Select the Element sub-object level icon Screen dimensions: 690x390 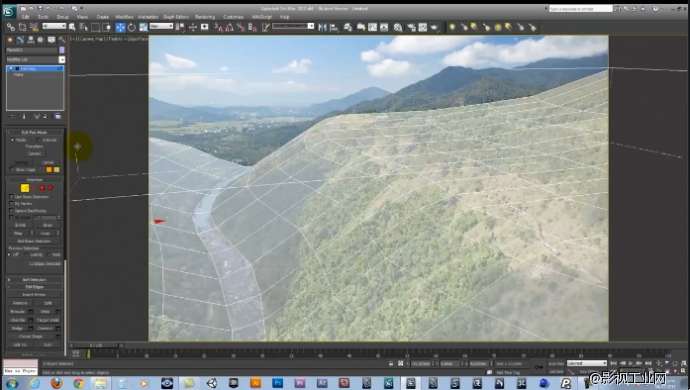tap(51, 188)
